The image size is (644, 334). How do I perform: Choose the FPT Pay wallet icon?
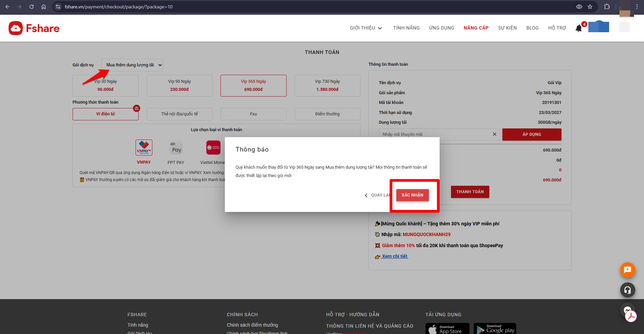(176, 148)
